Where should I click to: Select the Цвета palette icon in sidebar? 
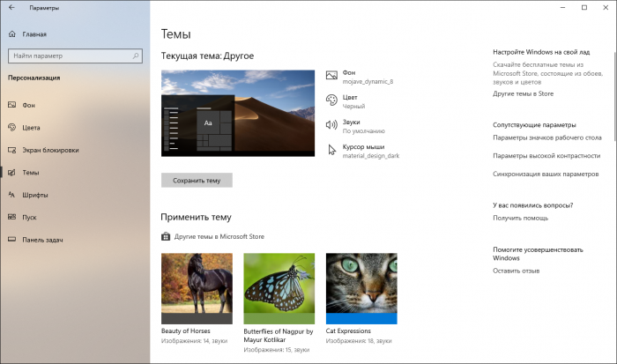point(12,127)
